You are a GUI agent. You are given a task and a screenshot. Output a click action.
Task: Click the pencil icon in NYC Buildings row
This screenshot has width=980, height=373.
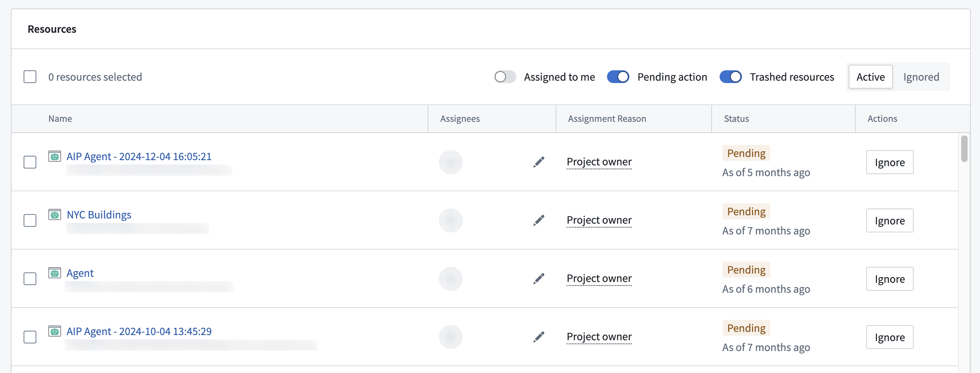pos(539,220)
